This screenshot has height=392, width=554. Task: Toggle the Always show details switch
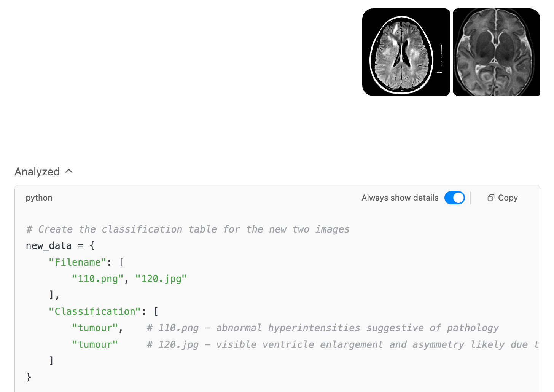pos(455,198)
